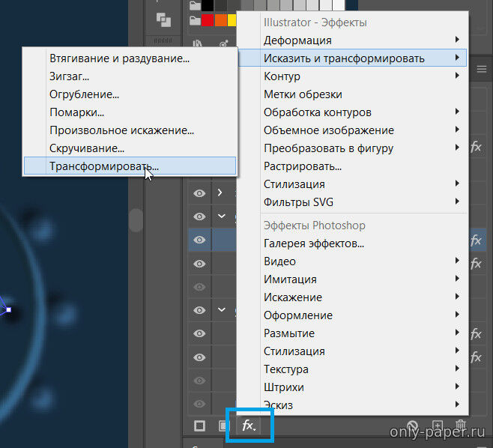Click the trash delete icon in Appearance panel
Image resolution: width=493 pixels, height=448 pixels.
point(461,426)
